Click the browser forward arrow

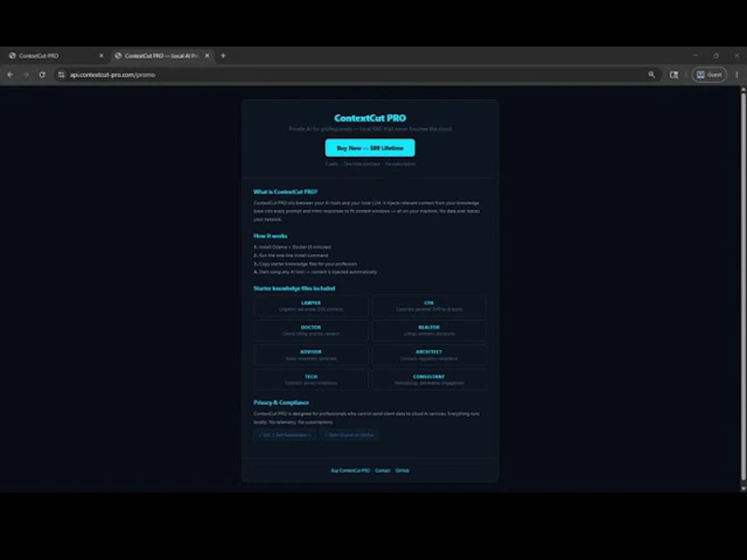pyautogui.click(x=26, y=75)
